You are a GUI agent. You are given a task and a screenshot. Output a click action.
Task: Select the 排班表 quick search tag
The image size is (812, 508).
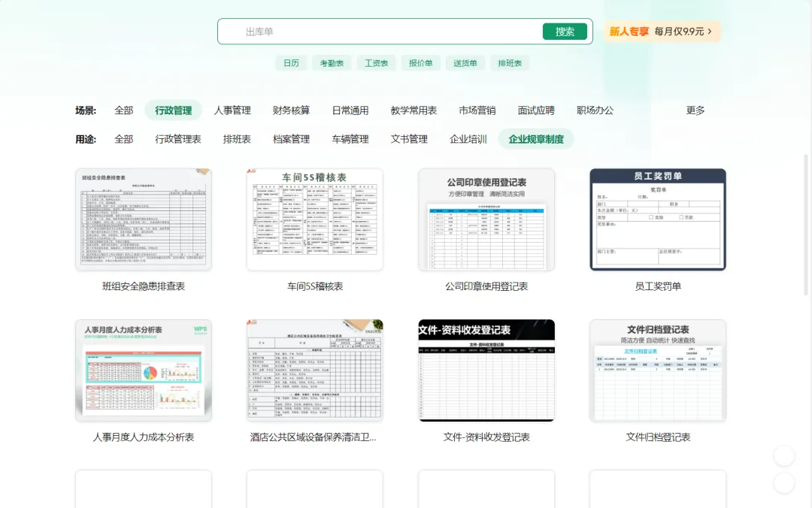tap(510, 63)
